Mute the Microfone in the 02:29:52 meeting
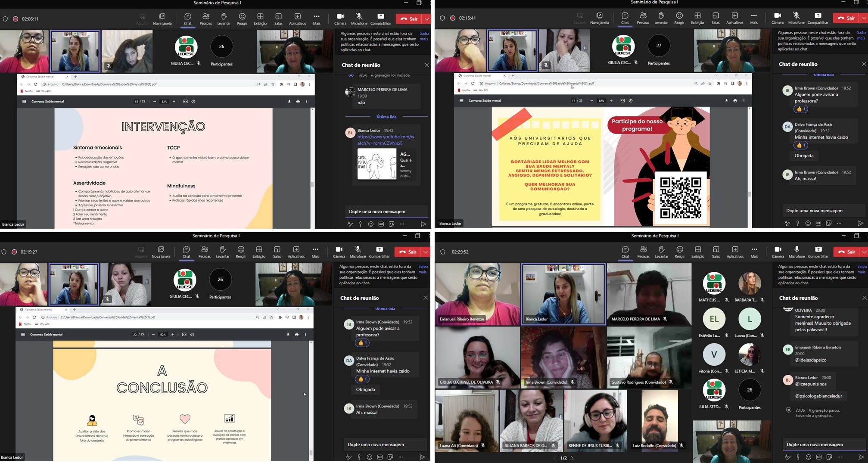868x463 pixels. 796,252
